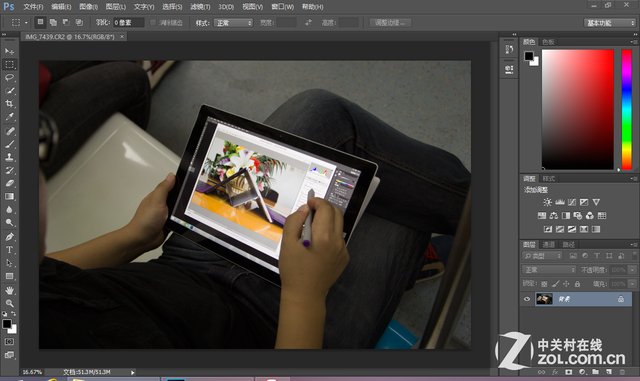This screenshot has height=381, width=640.
Task: Select the Hand tool
Action: coord(9,290)
